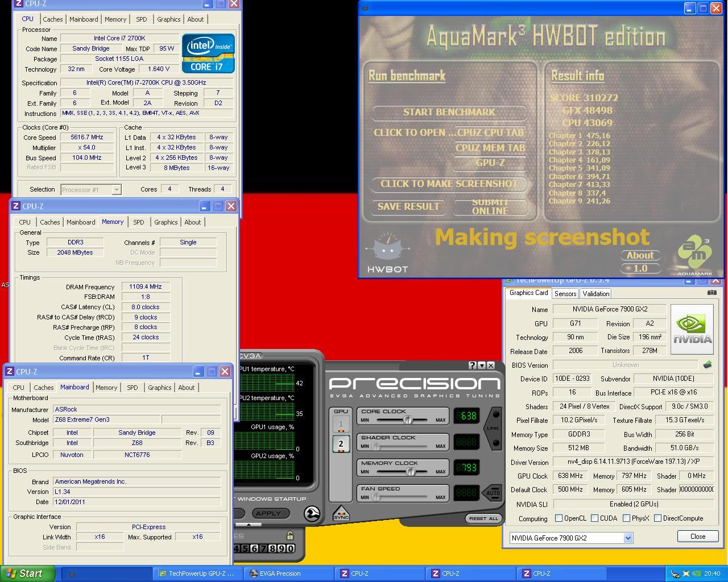
Task: Click START BENCHMARK in AquaMark
Action: click(449, 112)
